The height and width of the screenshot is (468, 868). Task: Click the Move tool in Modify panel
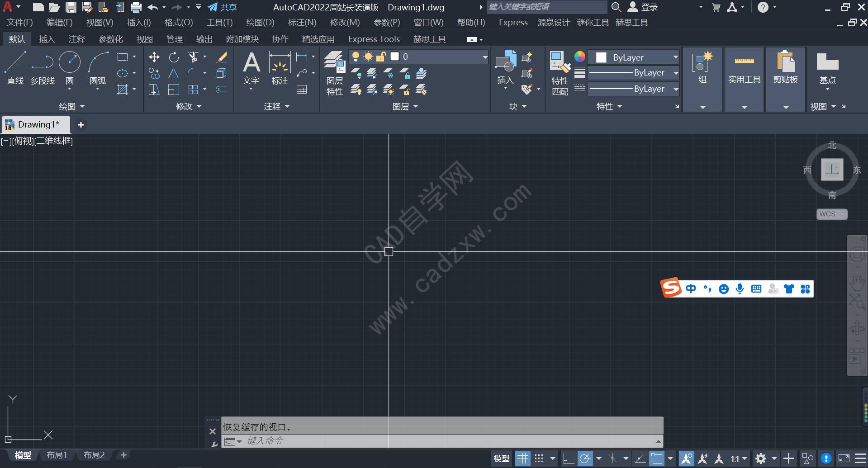(154, 57)
